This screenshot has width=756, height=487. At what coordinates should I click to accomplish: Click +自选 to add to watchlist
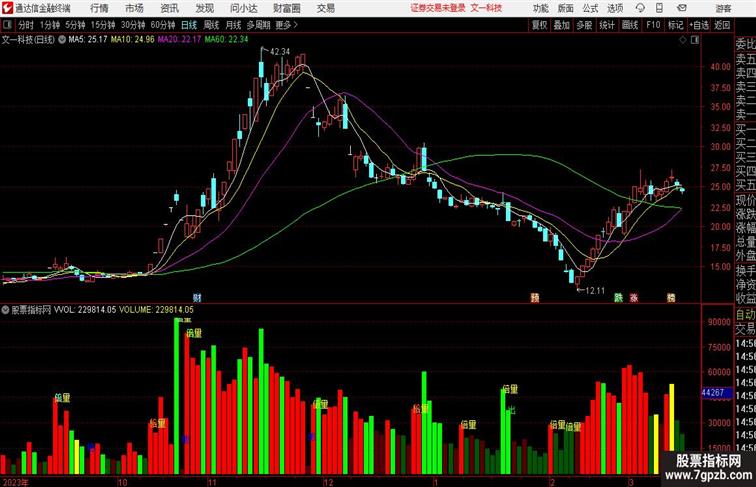pyautogui.click(x=699, y=25)
